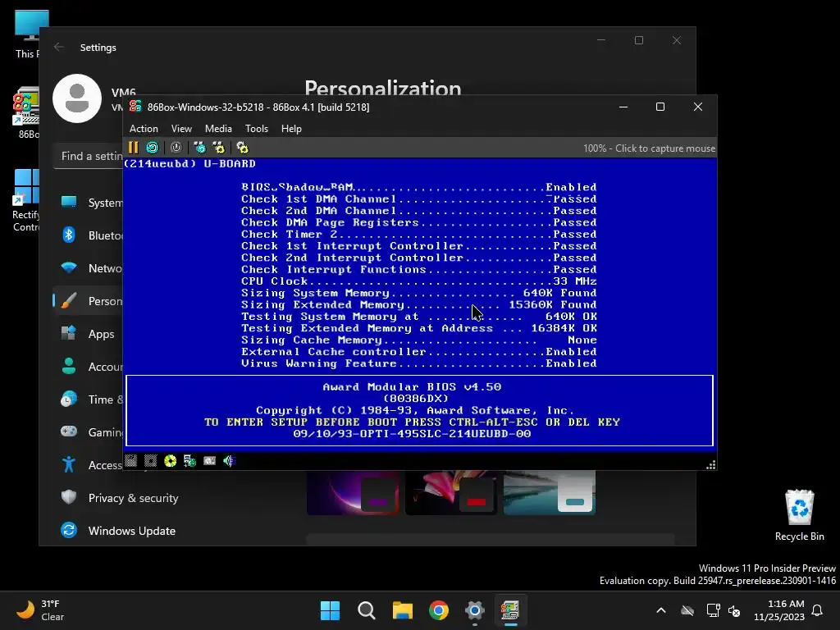Click the muted volume tray icon
Viewport: 840px width, 630px height.
tap(734, 610)
